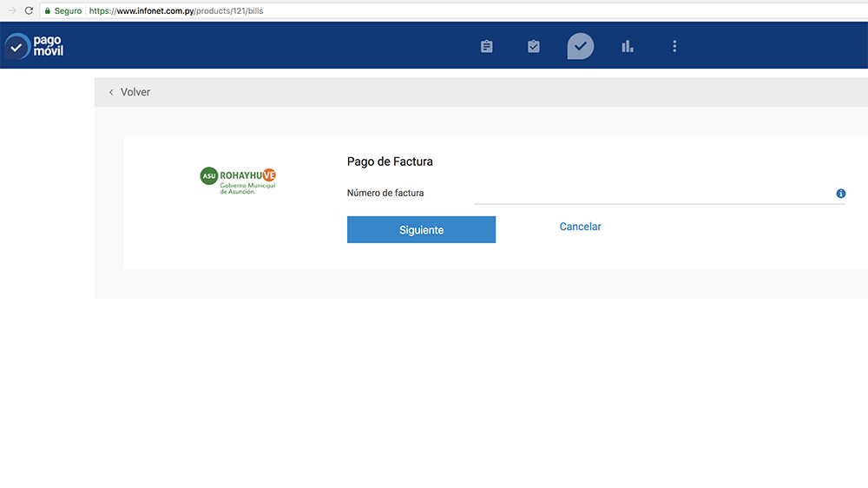Click the 'Pago de Factura' heading
The image size is (868, 488).
click(390, 162)
